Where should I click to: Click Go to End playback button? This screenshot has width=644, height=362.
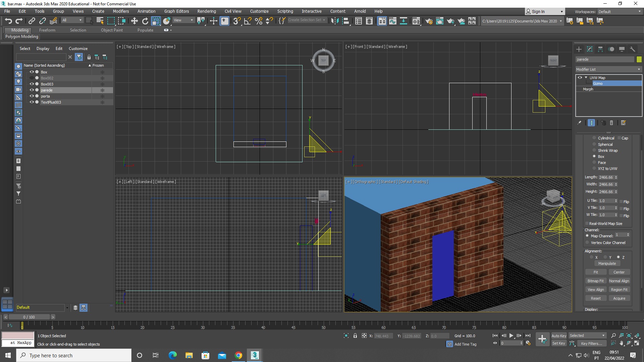pos(528,336)
